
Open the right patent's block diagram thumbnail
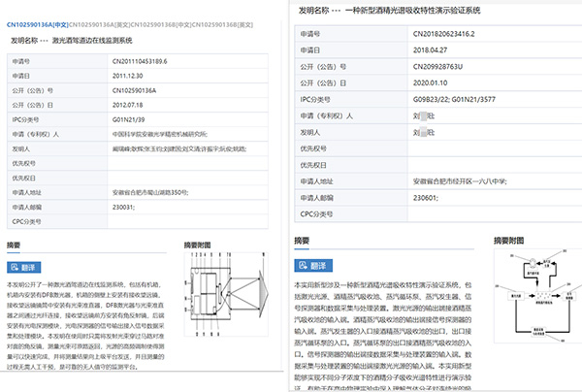[537, 296]
